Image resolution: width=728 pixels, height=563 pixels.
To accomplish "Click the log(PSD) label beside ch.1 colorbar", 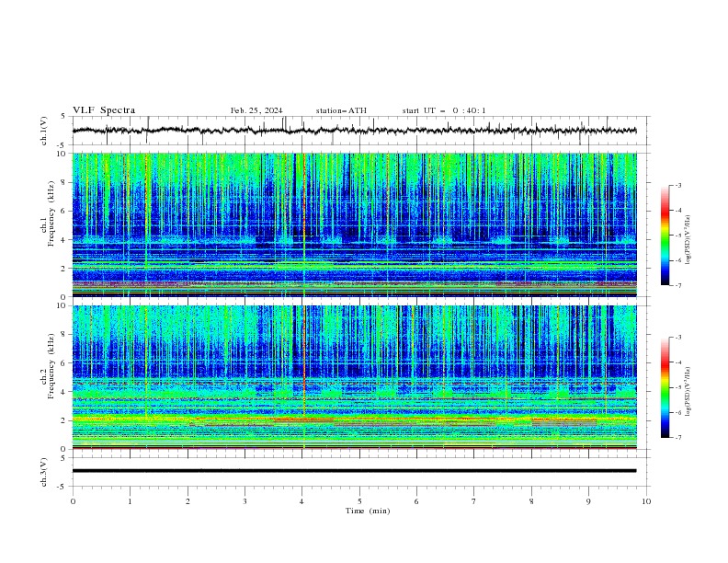I will pos(688,240).
